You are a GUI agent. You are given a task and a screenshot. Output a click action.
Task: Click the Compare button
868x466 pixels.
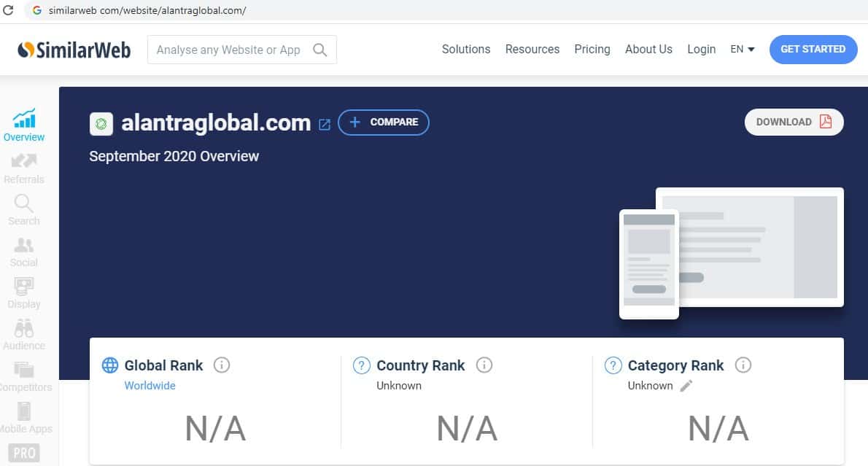pyautogui.click(x=384, y=123)
